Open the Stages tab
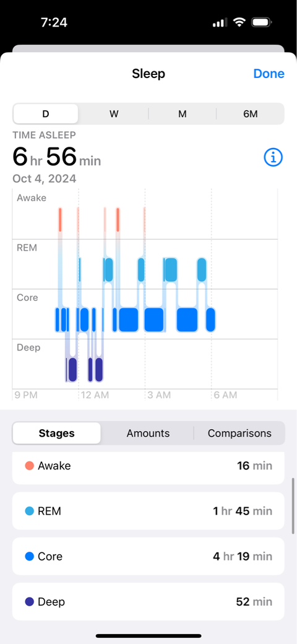Viewport: 297px width, 644px height. click(x=56, y=433)
